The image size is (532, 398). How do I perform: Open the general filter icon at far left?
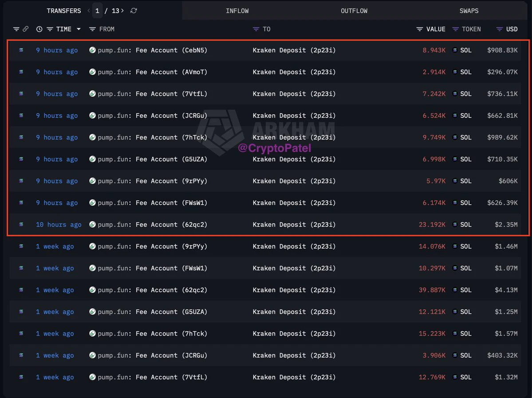tap(16, 29)
